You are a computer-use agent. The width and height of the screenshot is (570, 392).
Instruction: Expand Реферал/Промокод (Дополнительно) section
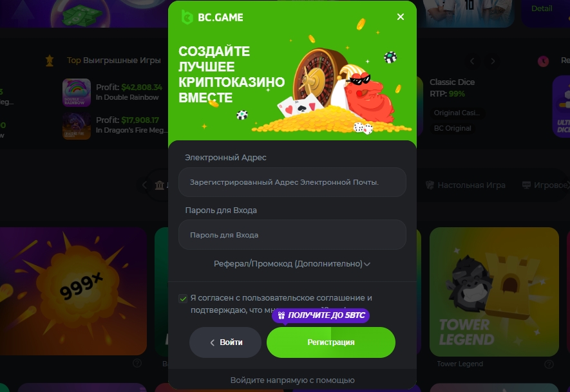click(x=292, y=264)
